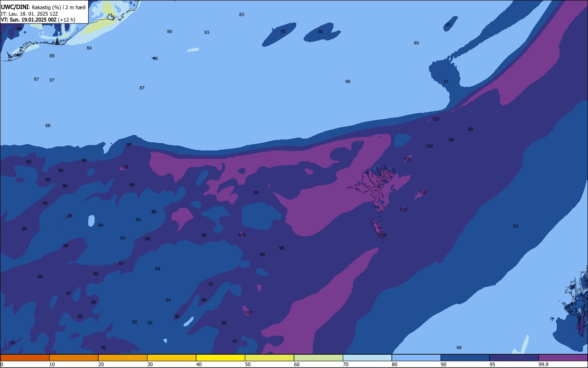588x368 pixels.
Task: Click the legend scale label 30
Action: click(150, 364)
